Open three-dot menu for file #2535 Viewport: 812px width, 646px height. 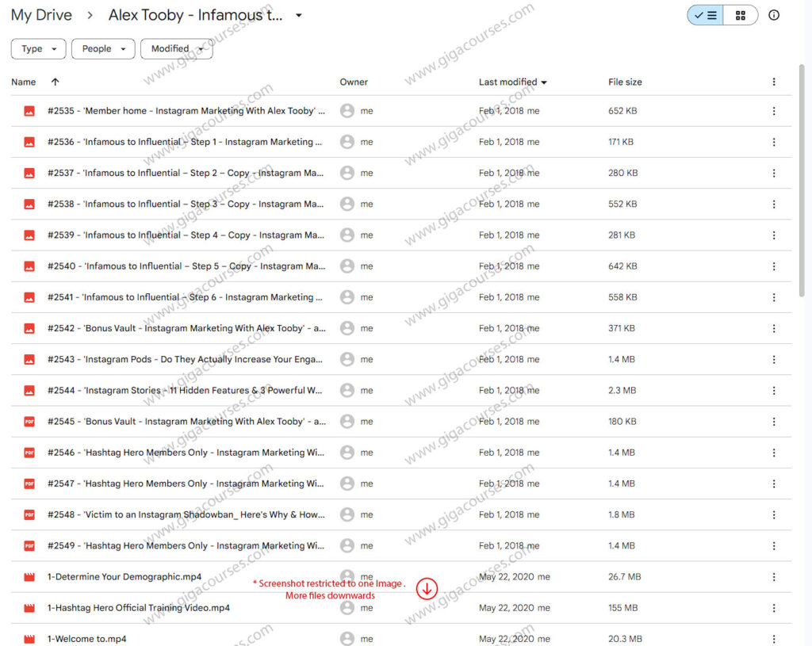click(774, 112)
